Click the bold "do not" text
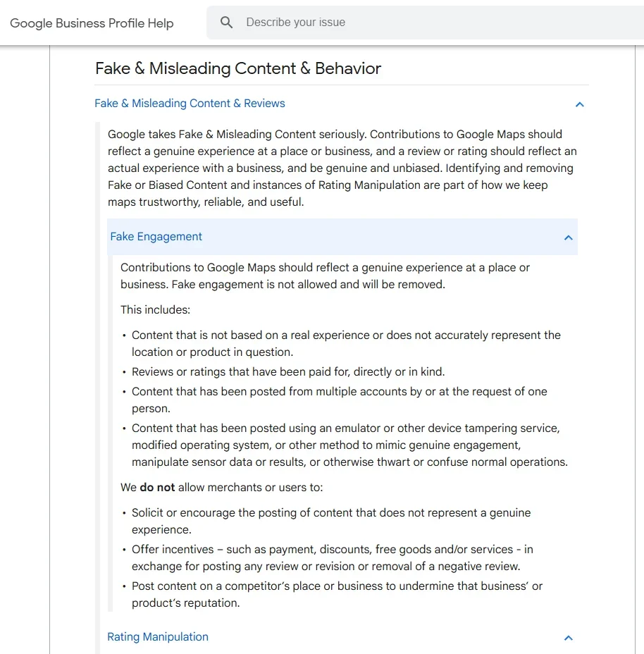This screenshot has height=654, width=644. pos(157,488)
